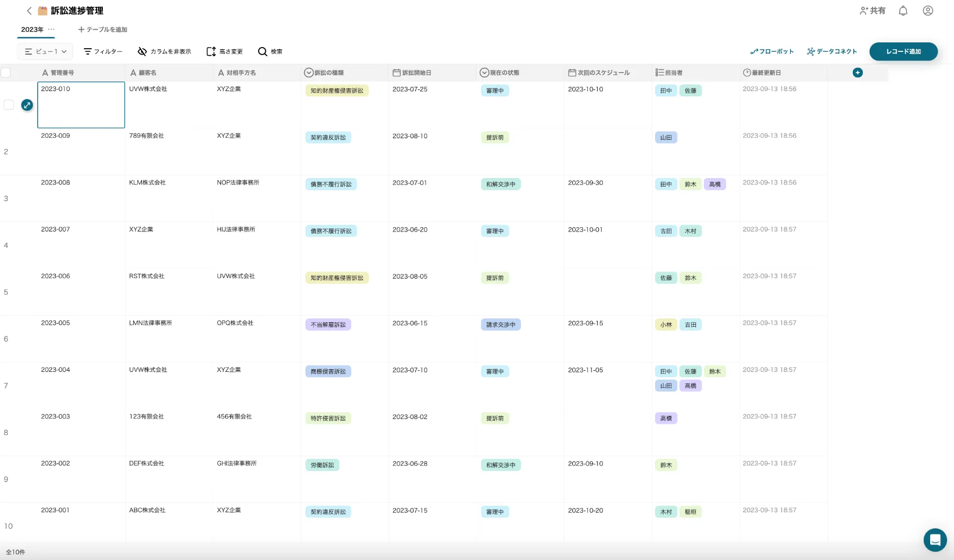Select the 789有限会社 customer cell
The image size is (954, 560).
pos(169,152)
